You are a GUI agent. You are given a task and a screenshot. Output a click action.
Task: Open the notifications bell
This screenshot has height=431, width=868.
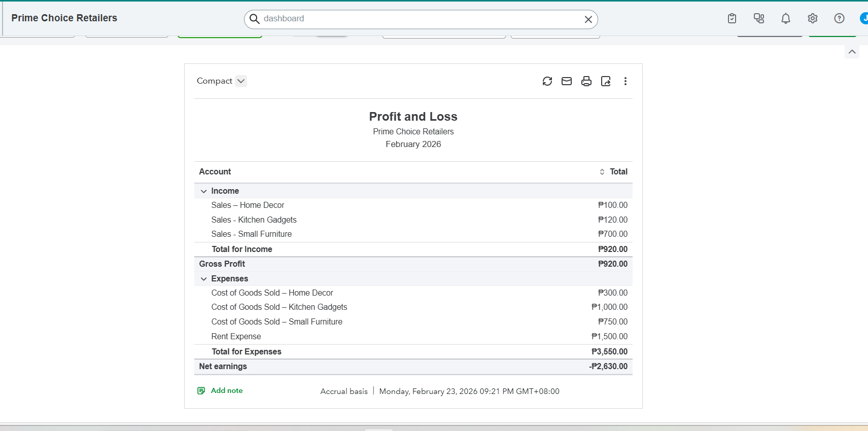[785, 19]
